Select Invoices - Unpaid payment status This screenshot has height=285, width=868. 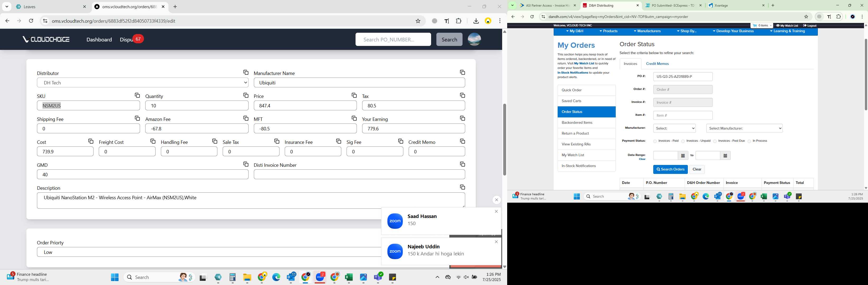pos(683,141)
